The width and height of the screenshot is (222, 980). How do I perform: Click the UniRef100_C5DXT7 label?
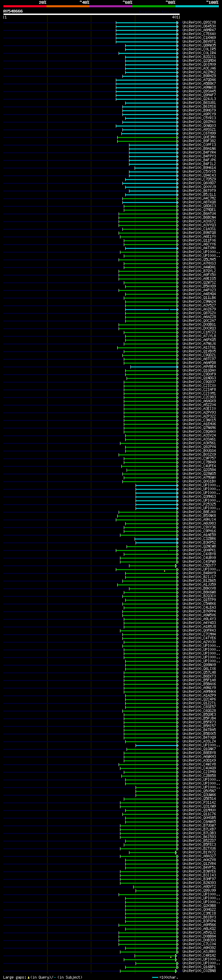point(199,565)
